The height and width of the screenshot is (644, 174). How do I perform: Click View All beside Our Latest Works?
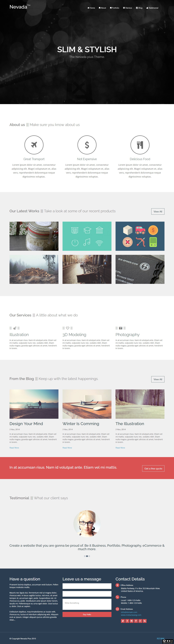[158, 211]
